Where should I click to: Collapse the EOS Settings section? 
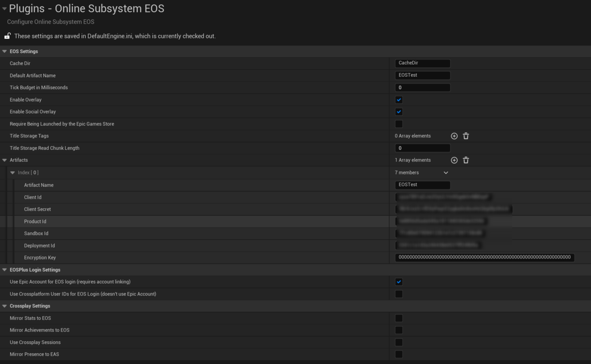(x=4, y=51)
